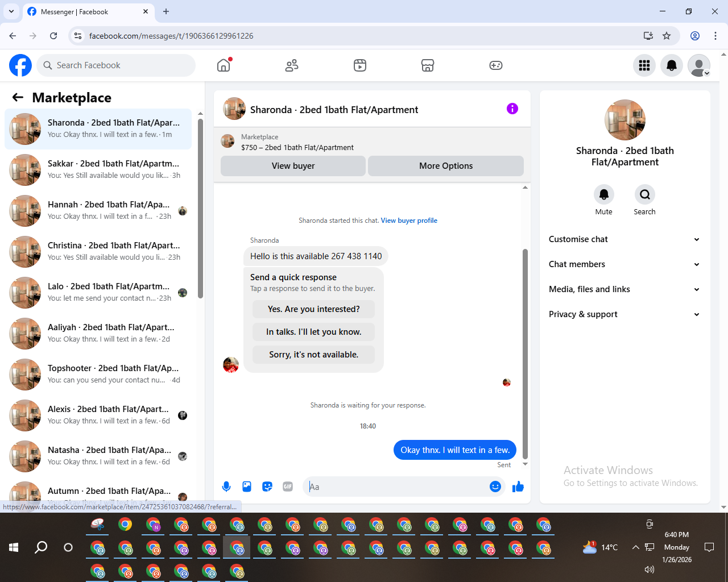Open the Christina conversation
The width and height of the screenshot is (728, 582).
click(x=98, y=252)
